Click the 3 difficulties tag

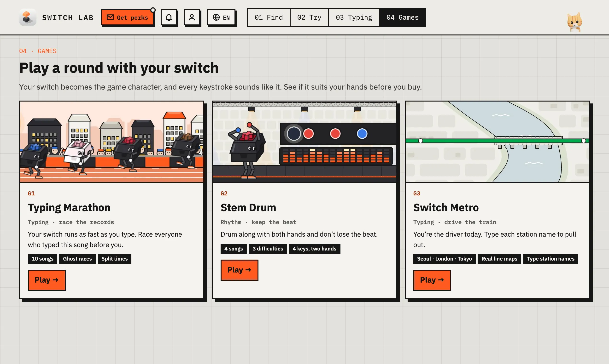pyautogui.click(x=268, y=249)
